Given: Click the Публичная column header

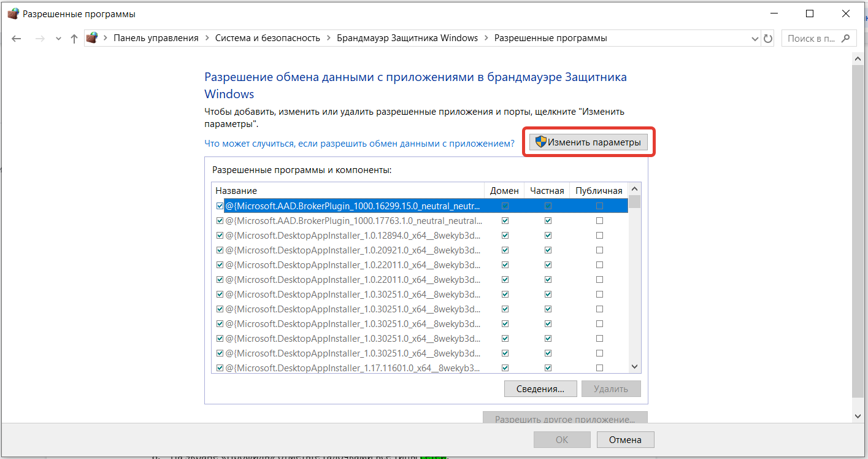Looking at the screenshot, I should point(599,190).
